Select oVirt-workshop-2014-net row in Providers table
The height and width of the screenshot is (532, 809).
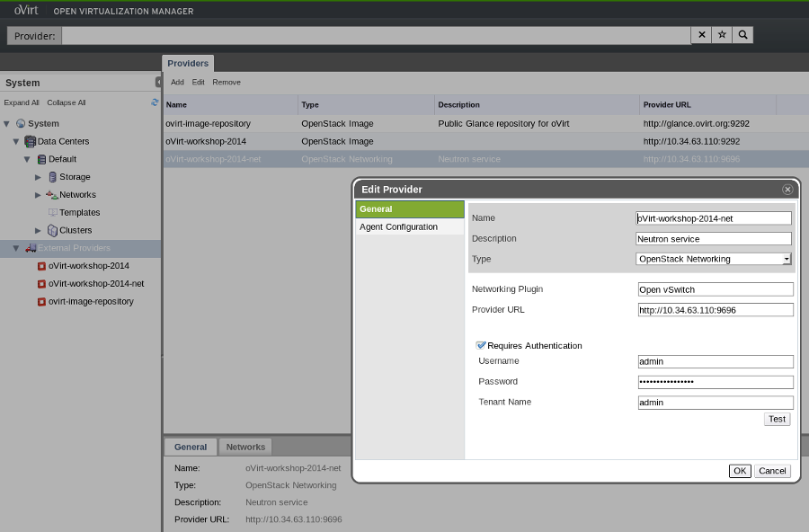(486, 159)
